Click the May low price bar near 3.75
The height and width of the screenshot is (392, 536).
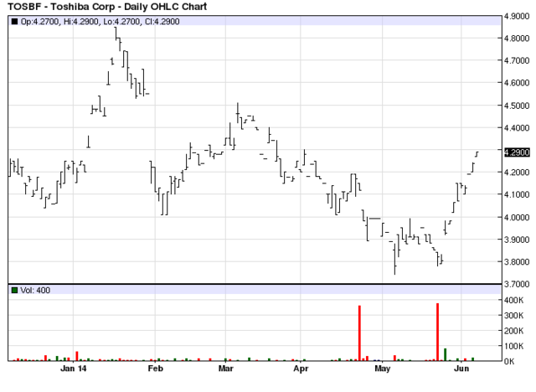point(394,259)
